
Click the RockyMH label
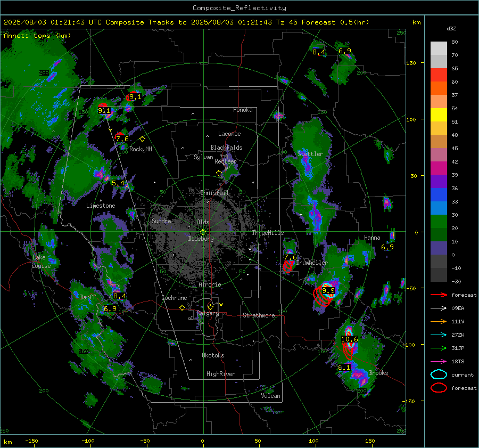[x=141, y=149]
